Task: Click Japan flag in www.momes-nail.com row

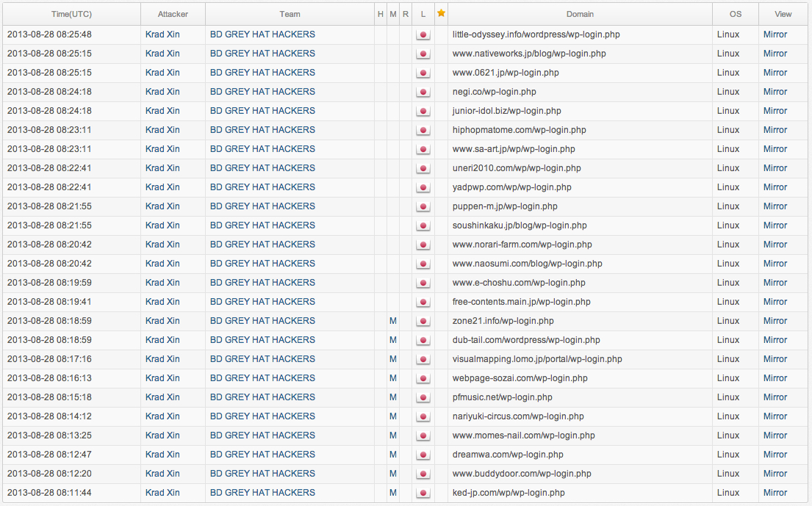Action: pyautogui.click(x=423, y=436)
